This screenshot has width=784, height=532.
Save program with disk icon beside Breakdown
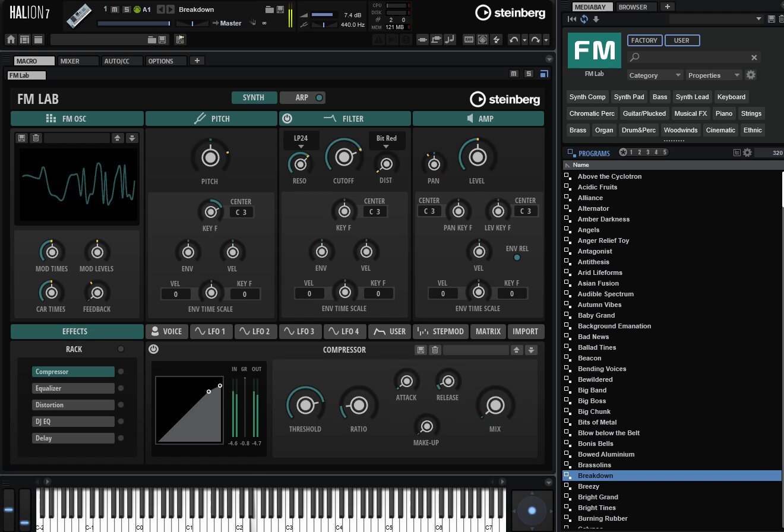click(280, 9)
